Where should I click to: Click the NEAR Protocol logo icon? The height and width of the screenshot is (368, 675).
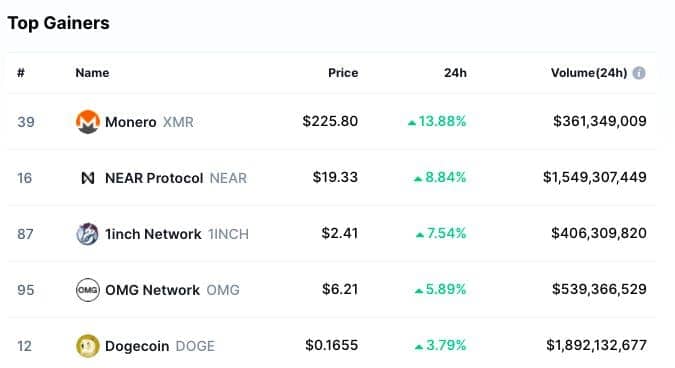(x=88, y=178)
